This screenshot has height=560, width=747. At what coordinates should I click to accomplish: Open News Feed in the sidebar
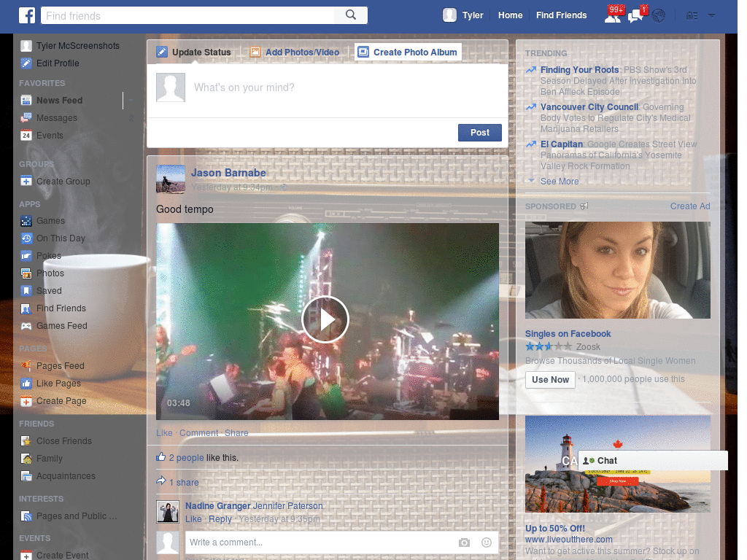(x=52, y=101)
